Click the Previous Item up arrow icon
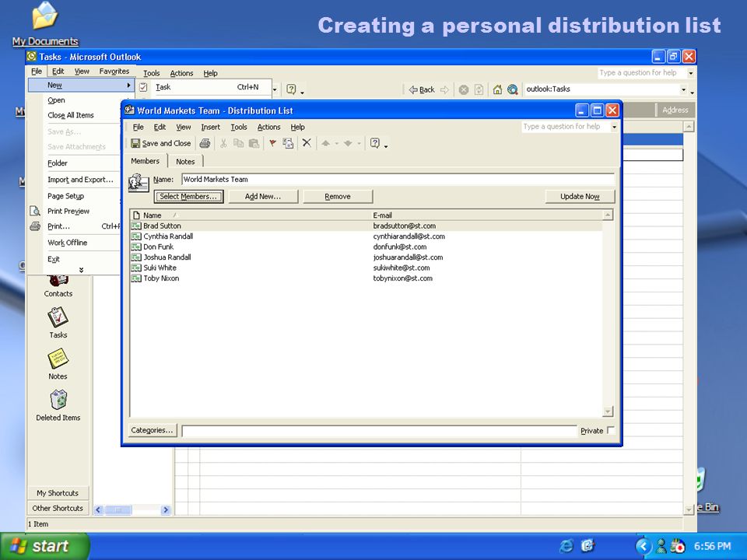The height and width of the screenshot is (560, 747). coord(325,143)
